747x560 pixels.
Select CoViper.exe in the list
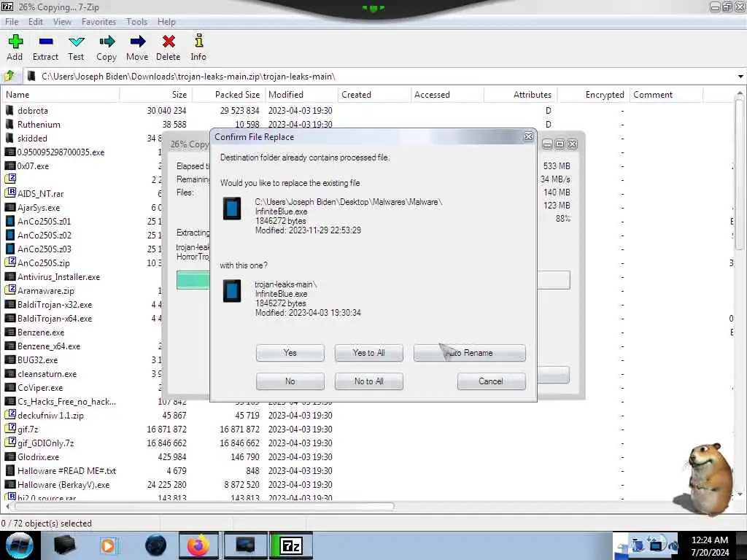click(x=40, y=388)
